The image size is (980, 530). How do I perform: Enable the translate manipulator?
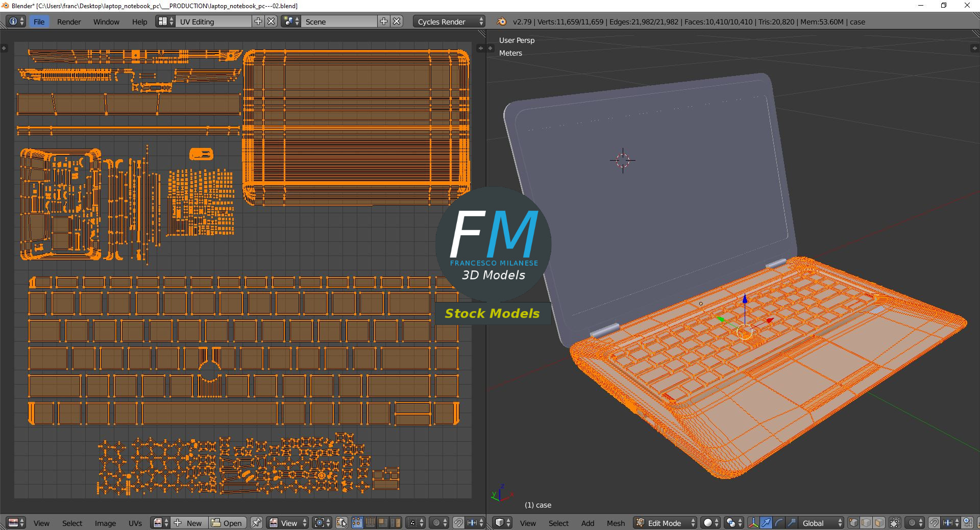(x=766, y=523)
